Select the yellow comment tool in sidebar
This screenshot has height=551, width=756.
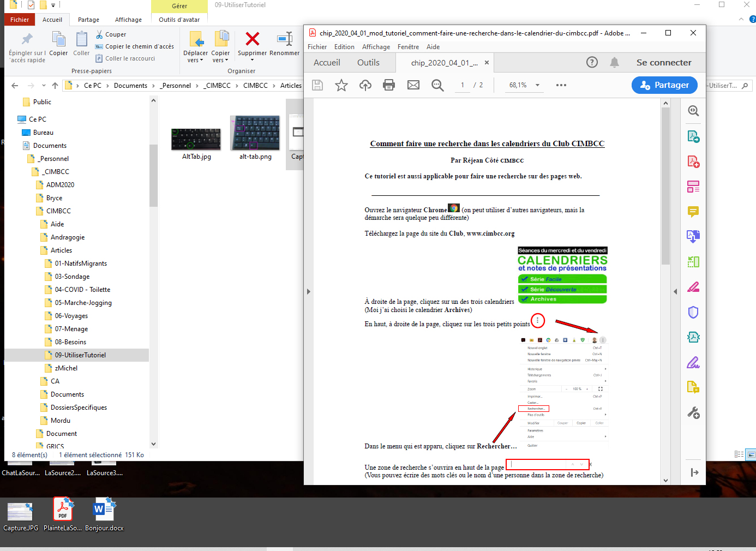693,212
